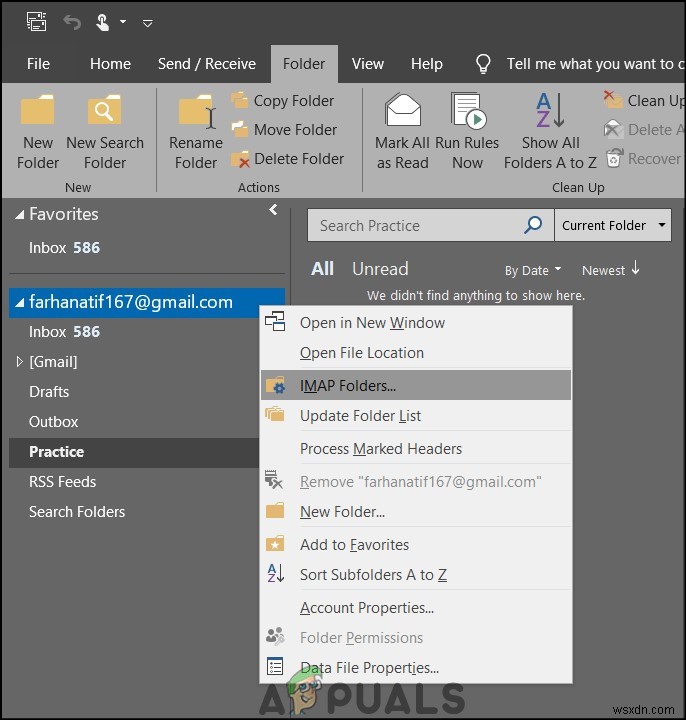
Task: Open the File tab
Action: pos(38,64)
